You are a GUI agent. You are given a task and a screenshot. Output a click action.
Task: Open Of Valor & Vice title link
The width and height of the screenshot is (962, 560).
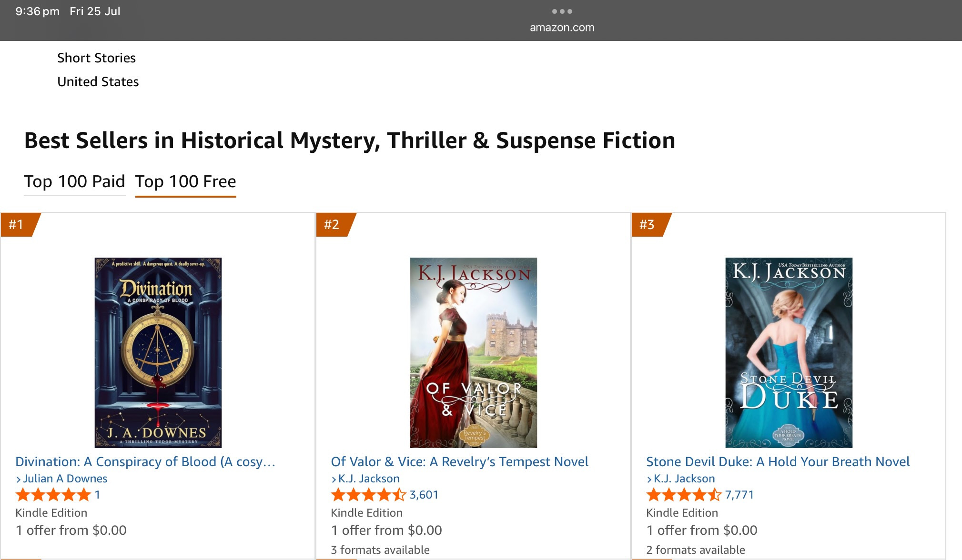(x=459, y=462)
